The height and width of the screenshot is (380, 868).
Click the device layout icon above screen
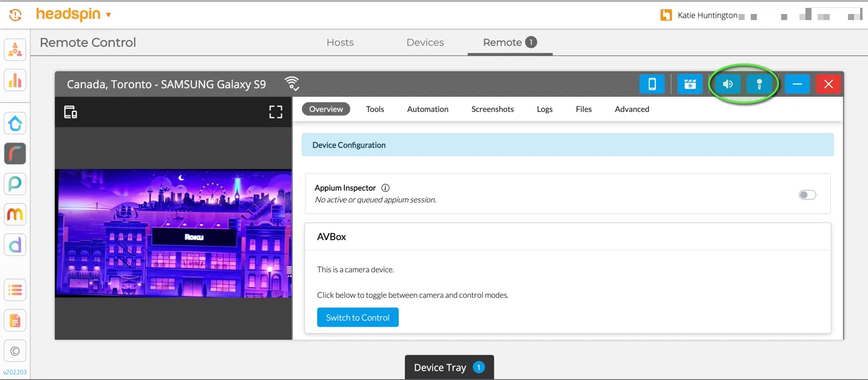click(x=70, y=112)
